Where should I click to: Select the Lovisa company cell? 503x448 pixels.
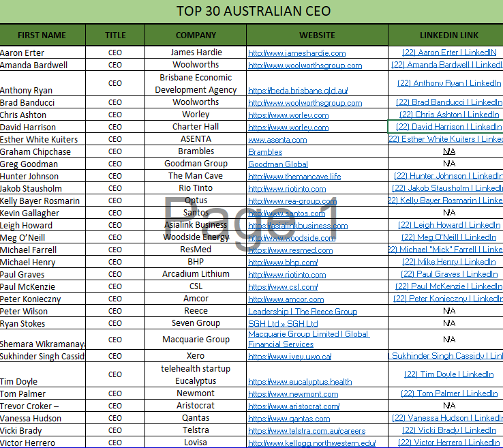[196, 443]
